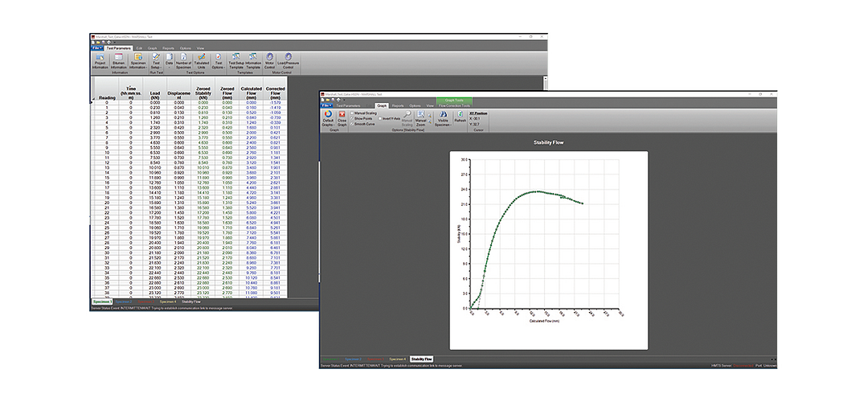The image size is (868, 402).
Task: Select Stability Flow tab in the graph window
Action: [x=422, y=359]
